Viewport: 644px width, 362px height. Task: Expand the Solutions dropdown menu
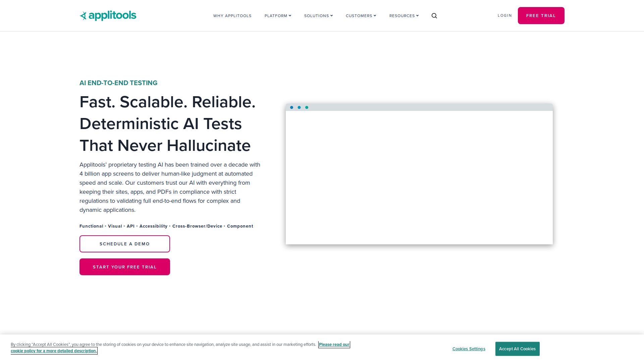tap(318, 16)
